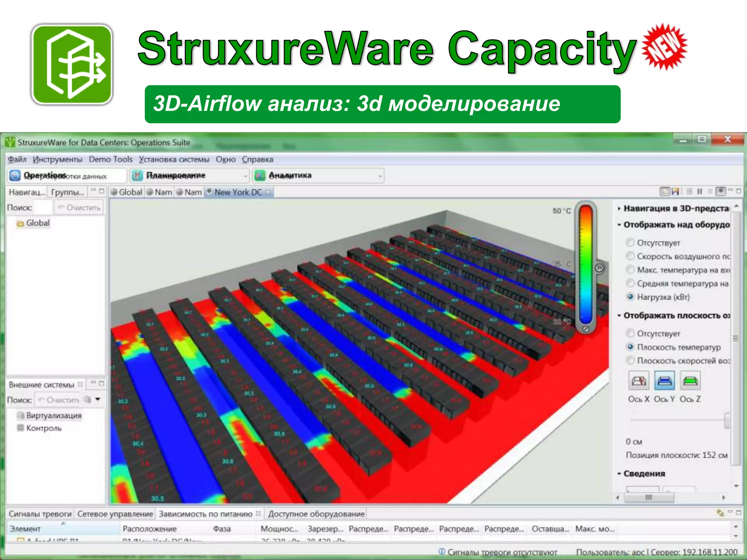Maximize the Внешние системы panel
Viewport: 747px width, 560px height.
(x=101, y=383)
